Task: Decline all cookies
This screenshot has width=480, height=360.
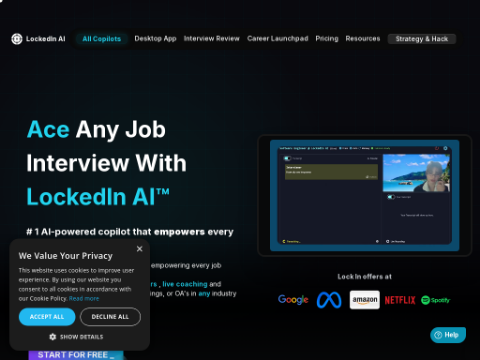Action: [x=110, y=317]
